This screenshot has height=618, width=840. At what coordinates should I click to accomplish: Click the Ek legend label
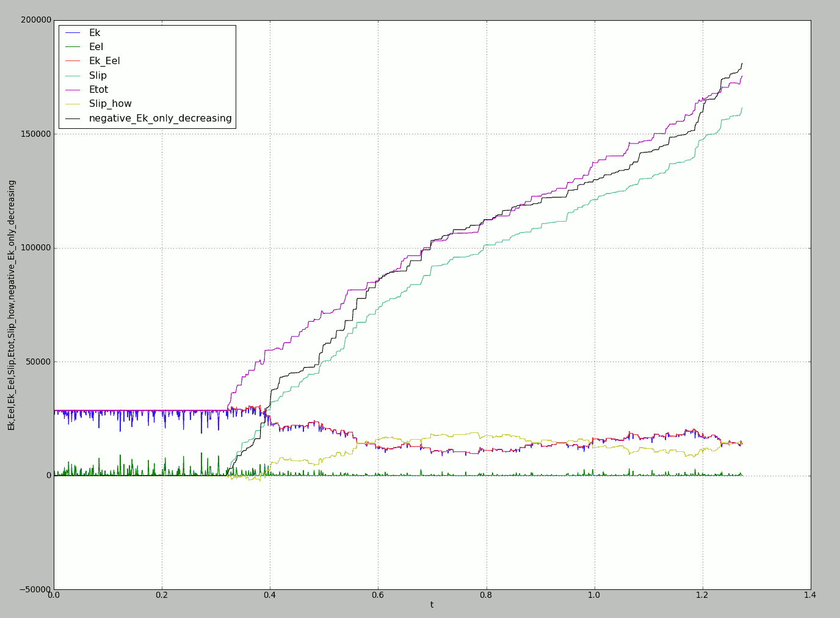[95, 33]
